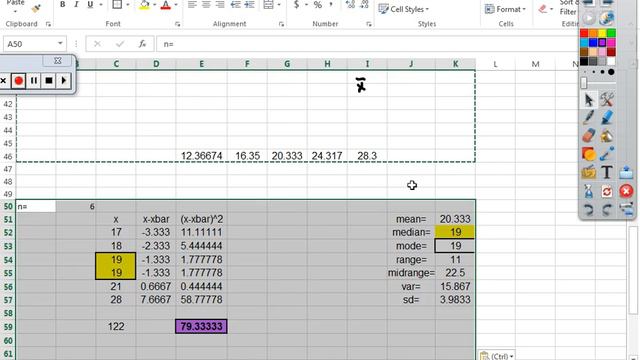
Task: Open Number dialog launcher
Action: pyautogui.click(x=369, y=24)
